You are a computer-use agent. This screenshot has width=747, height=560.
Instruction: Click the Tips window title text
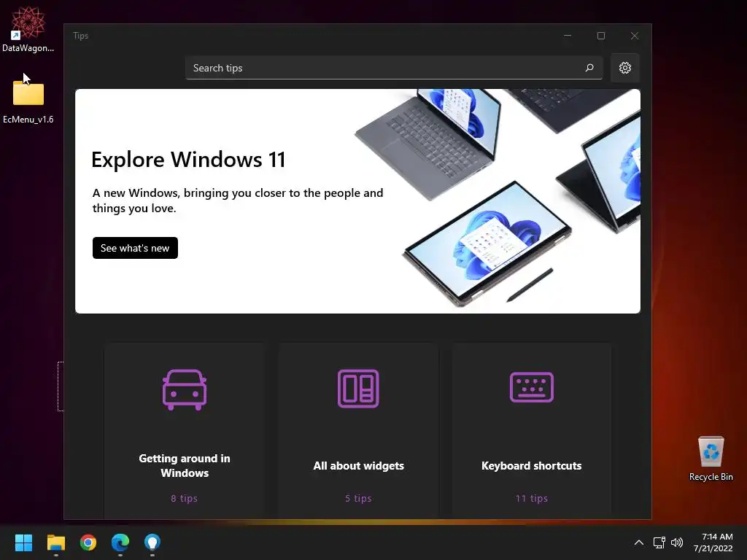[80, 36]
